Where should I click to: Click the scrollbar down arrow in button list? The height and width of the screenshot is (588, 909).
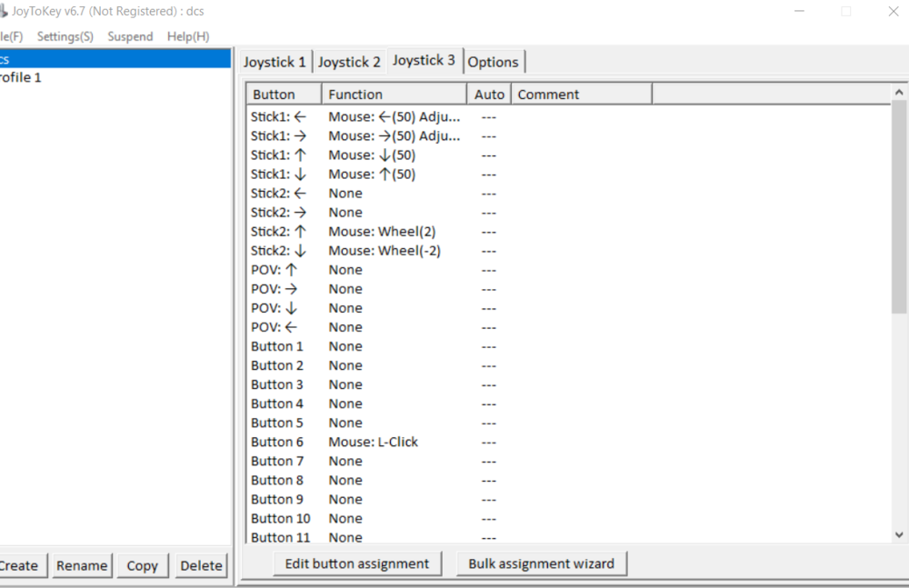[899, 534]
